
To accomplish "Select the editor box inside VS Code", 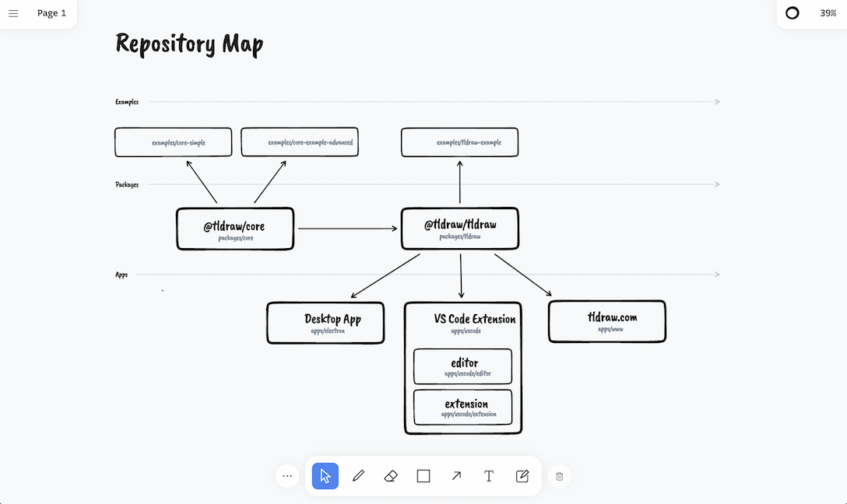I will [x=463, y=366].
